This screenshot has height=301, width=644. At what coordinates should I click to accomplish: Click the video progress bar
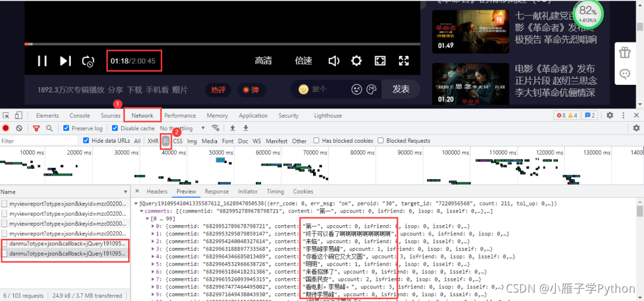tap(222, 44)
